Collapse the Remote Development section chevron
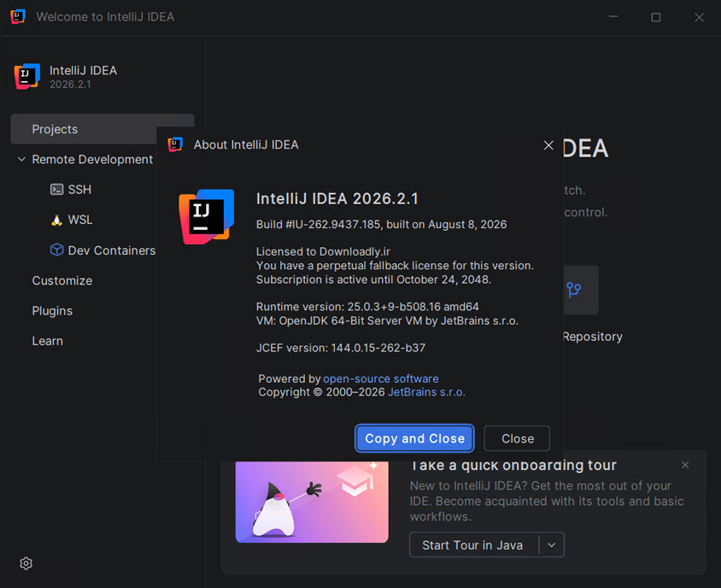Image resolution: width=721 pixels, height=588 pixels. [21, 159]
